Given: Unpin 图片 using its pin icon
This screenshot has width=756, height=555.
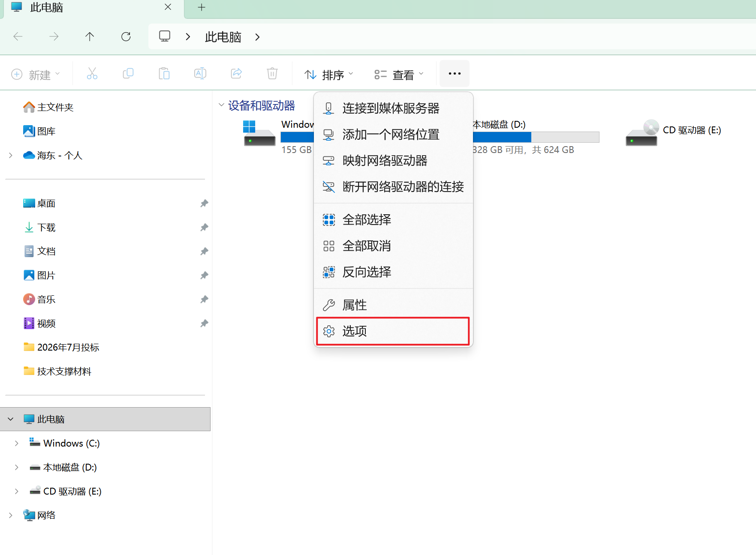Looking at the screenshot, I should (x=204, y=275).
